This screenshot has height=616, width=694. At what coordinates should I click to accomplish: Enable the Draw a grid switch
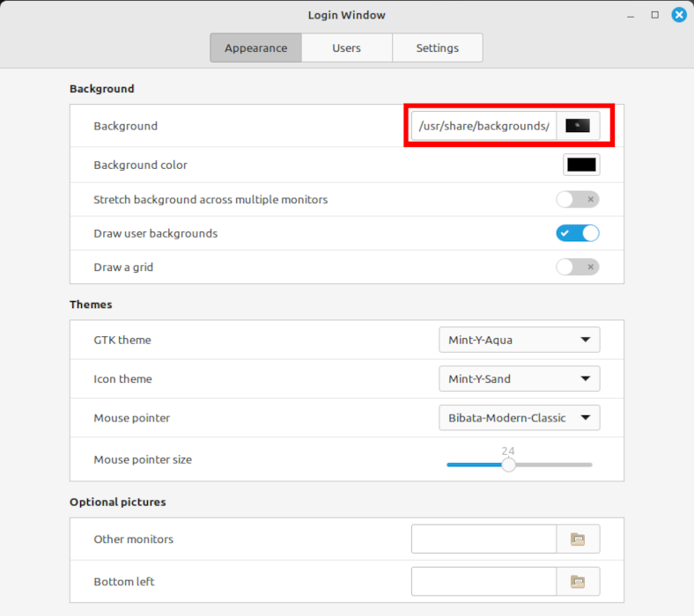[578, 268]
